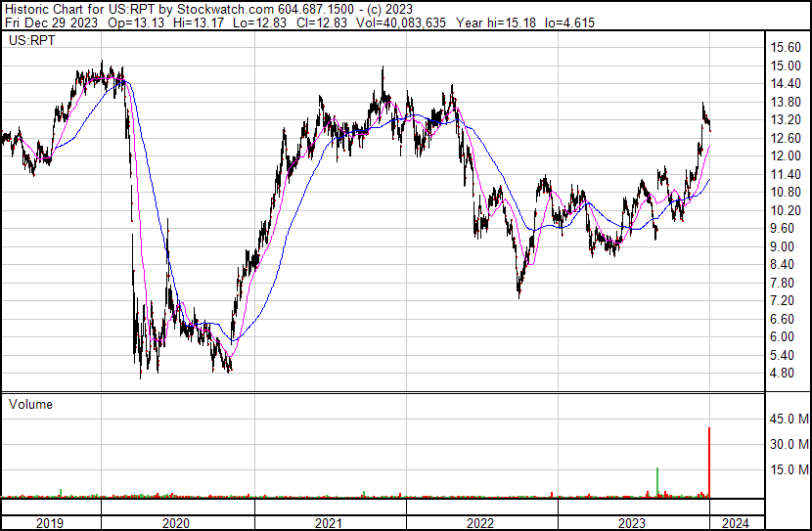Click the Volume panel label
This screenshot has width=812, height=531.
(30, 404)
